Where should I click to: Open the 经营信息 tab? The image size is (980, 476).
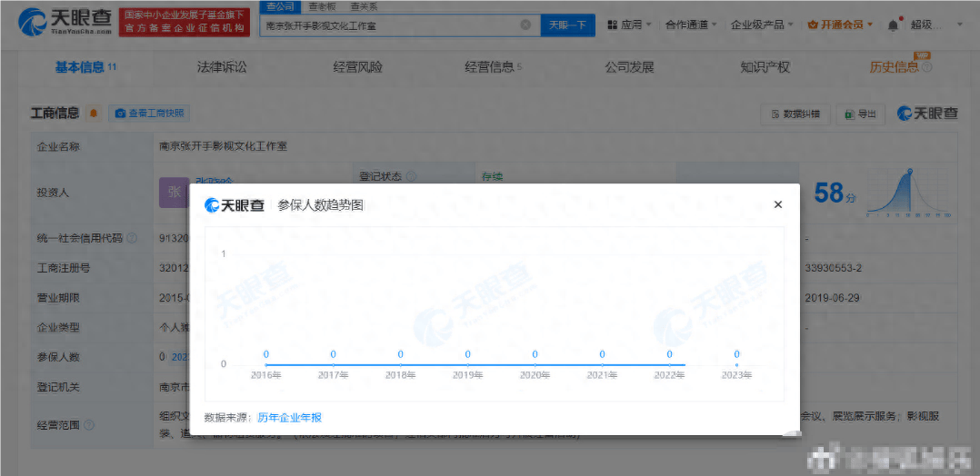[493, 67]
